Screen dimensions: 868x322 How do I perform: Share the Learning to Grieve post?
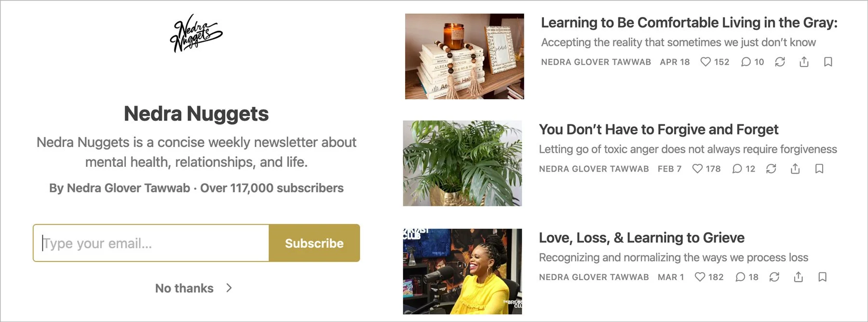coord(799,277)
